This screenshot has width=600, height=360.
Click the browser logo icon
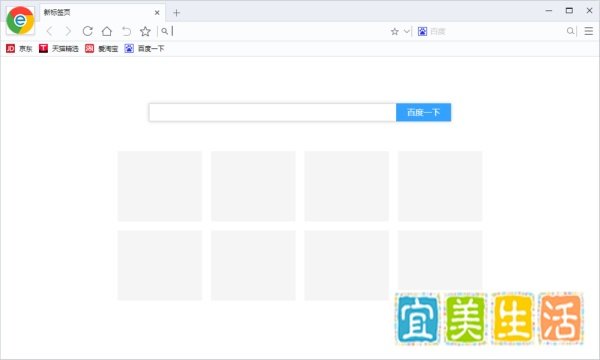coord(20,20)
